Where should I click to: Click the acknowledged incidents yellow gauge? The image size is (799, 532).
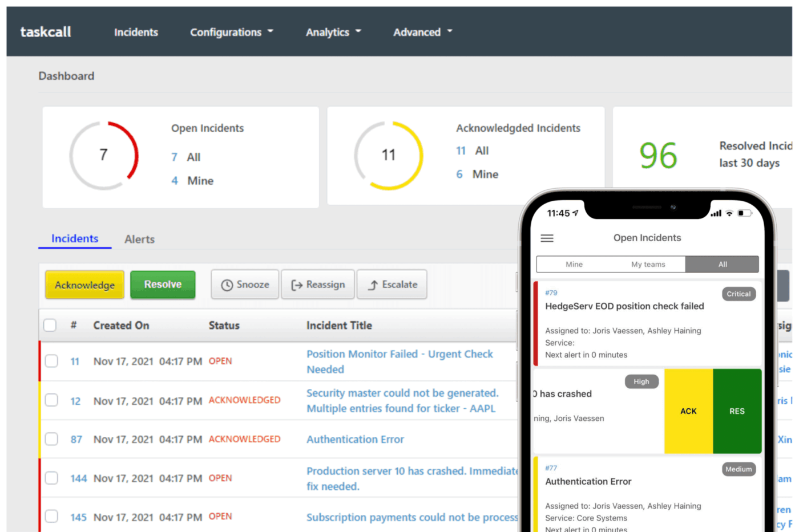tap(389, 155)
